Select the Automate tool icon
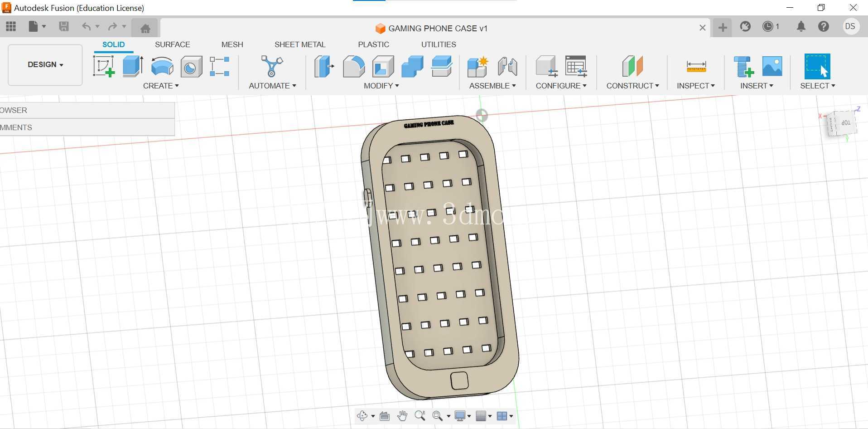This screenshot has height=429, width=868. (x=272, y=66)
